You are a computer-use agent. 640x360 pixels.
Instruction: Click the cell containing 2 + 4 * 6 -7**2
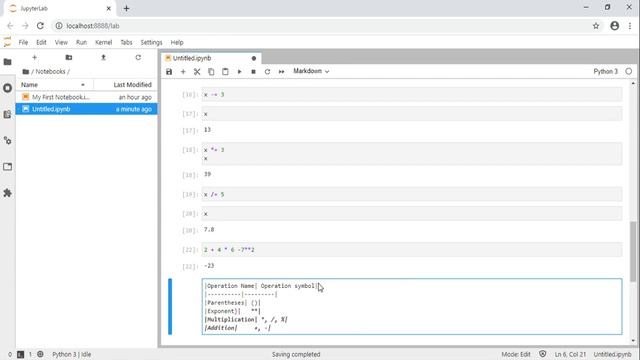(412, 249)
